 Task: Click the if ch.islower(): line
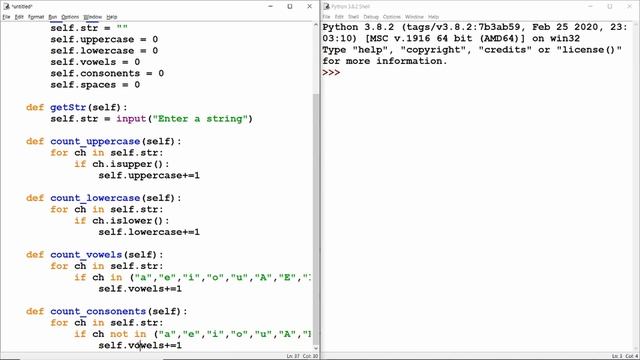122,221
